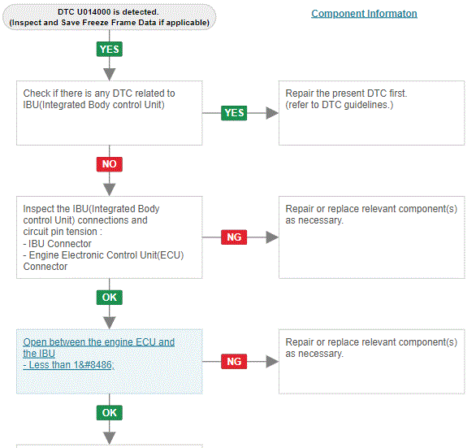Click the red NG badge beside IBU inspection
This screenshot has height=448, width=476.
(x=234, y=237)
